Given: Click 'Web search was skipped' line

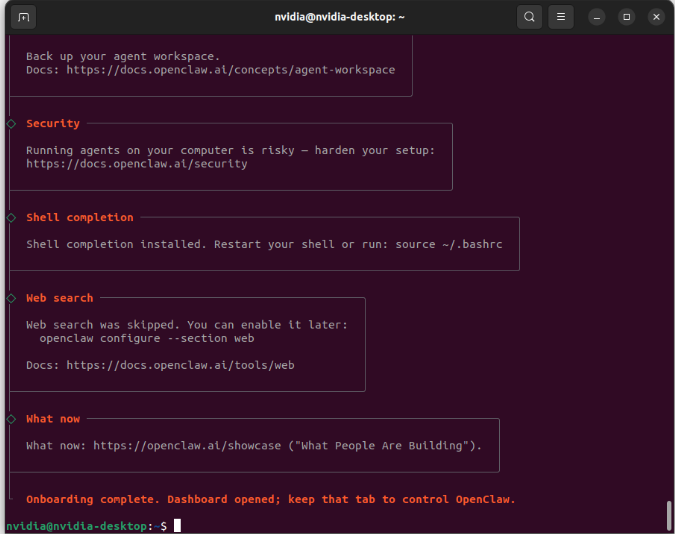Looking at the screenshot, I should [187, 325].
